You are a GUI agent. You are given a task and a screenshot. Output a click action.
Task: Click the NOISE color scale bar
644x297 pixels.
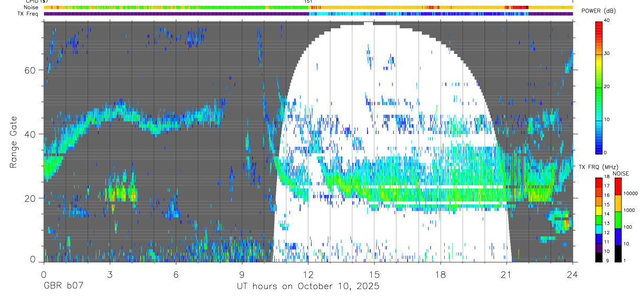tap(618, 219)
